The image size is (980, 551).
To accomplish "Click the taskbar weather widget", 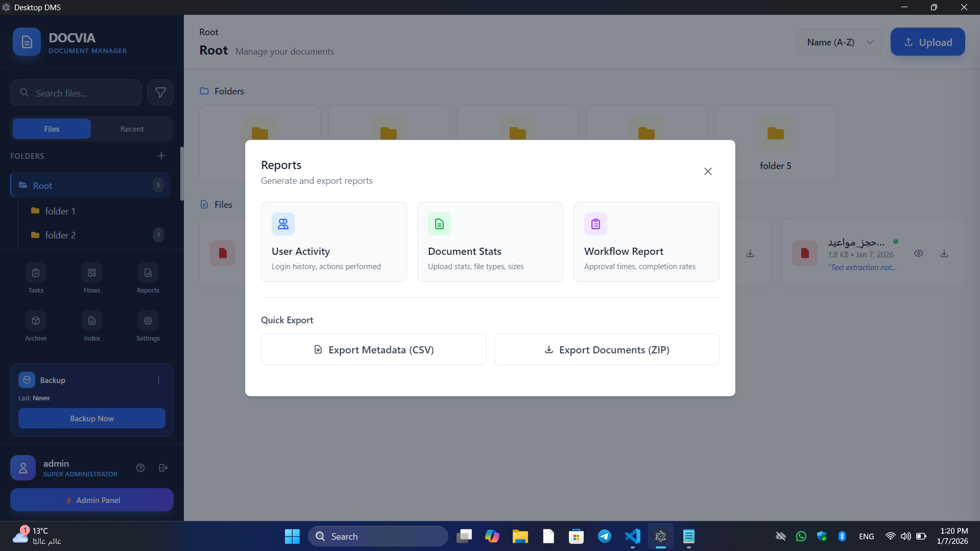I will coord(37,536).
